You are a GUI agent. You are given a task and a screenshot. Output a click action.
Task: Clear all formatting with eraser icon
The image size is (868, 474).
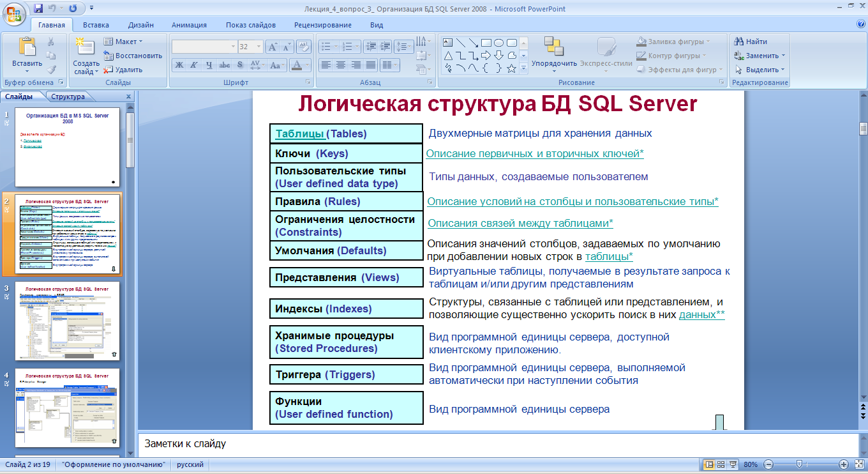(x=304, y=47)
